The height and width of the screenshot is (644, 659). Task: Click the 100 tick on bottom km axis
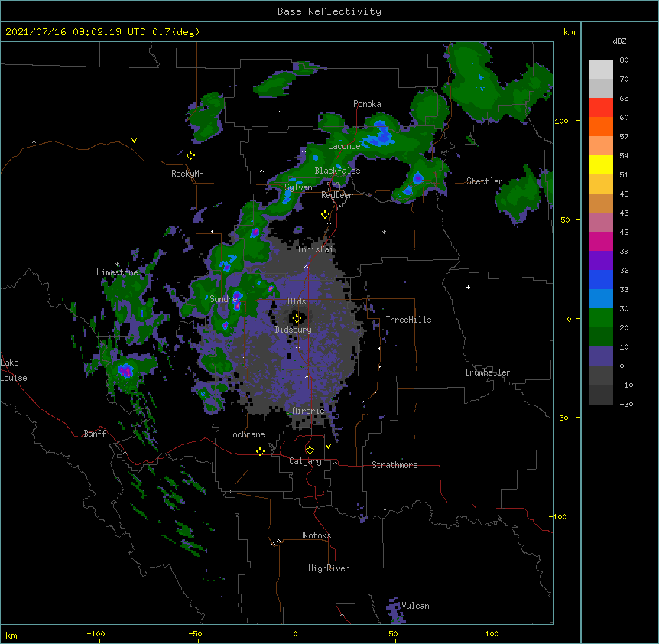[492, 633]
